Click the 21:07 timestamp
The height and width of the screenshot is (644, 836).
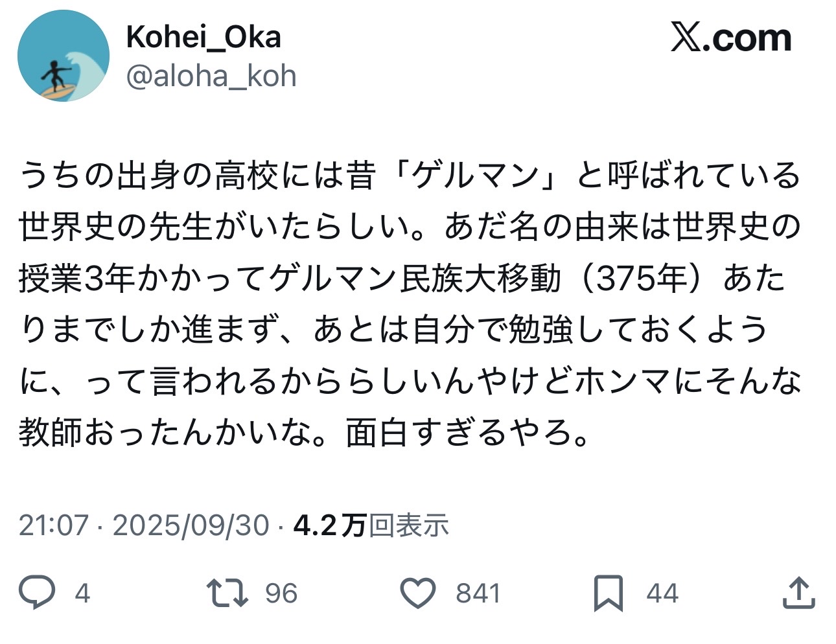53,525
